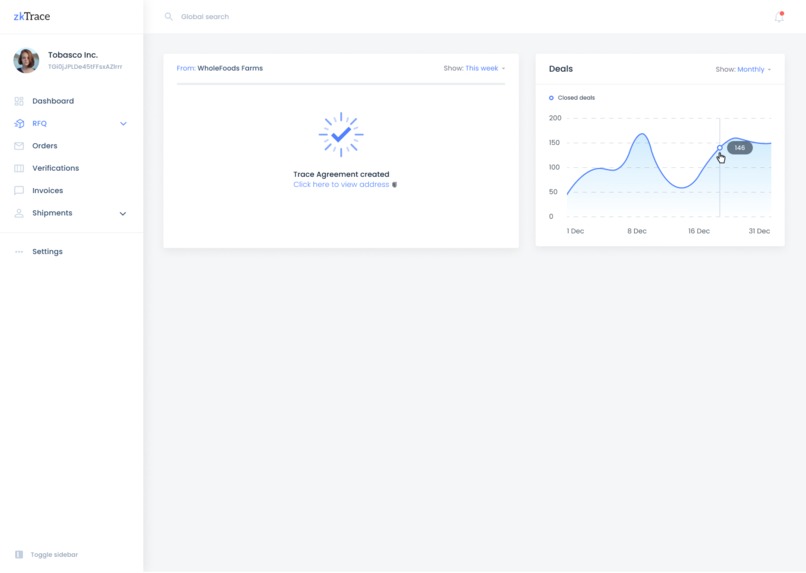This screenshot has width=806, height=573.
Task: Open Settings
Action: [x=47, y=252]
